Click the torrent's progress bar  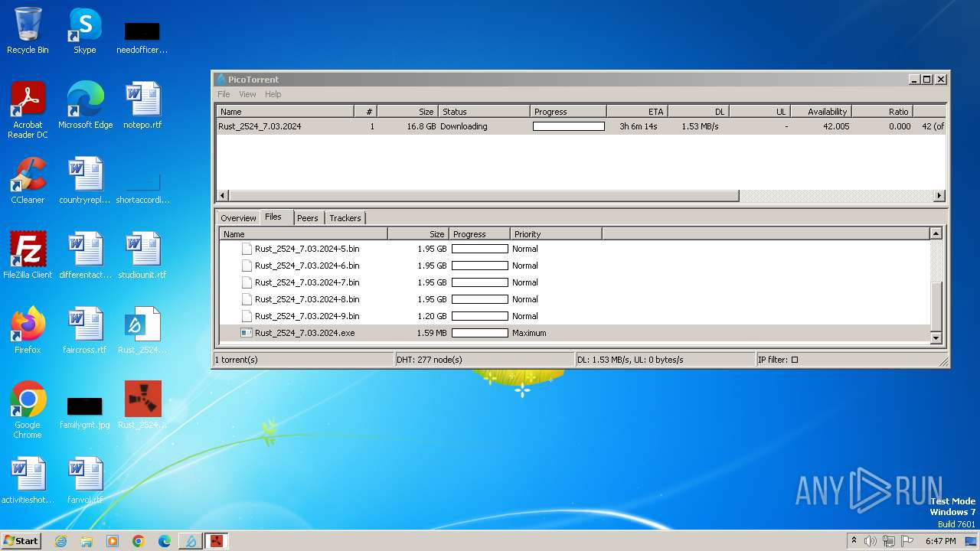pyautogui.click(x=569, y=126)
